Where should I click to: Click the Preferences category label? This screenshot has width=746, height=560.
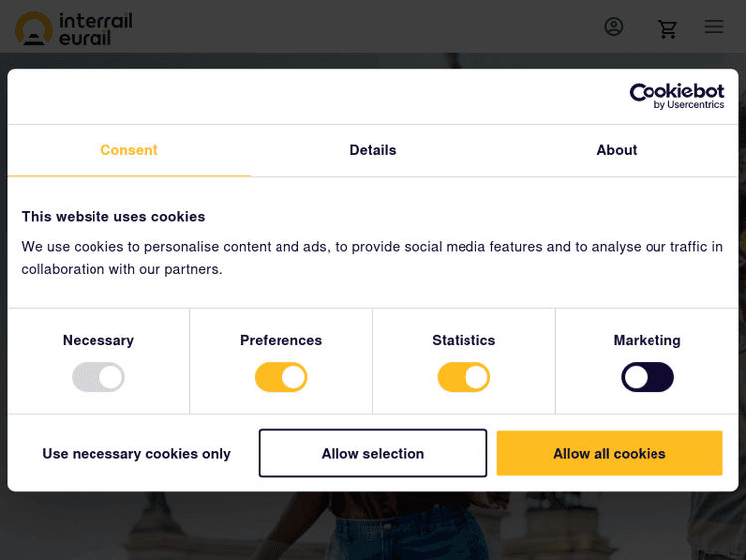[281, 340]
